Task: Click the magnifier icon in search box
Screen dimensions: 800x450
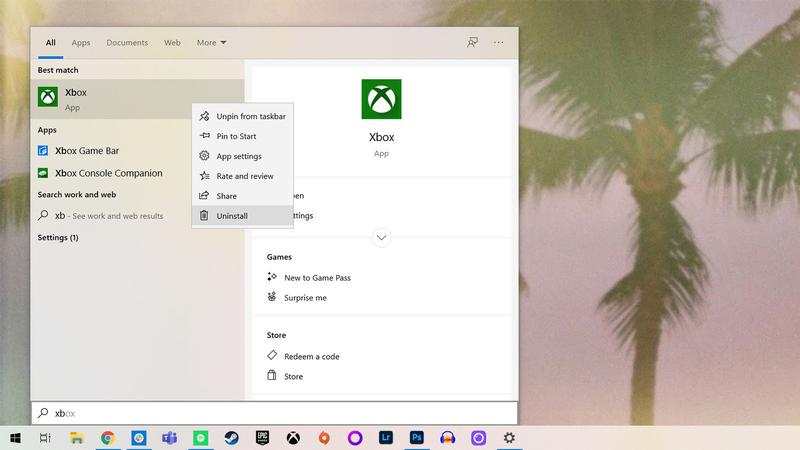Action: [43, 413]
